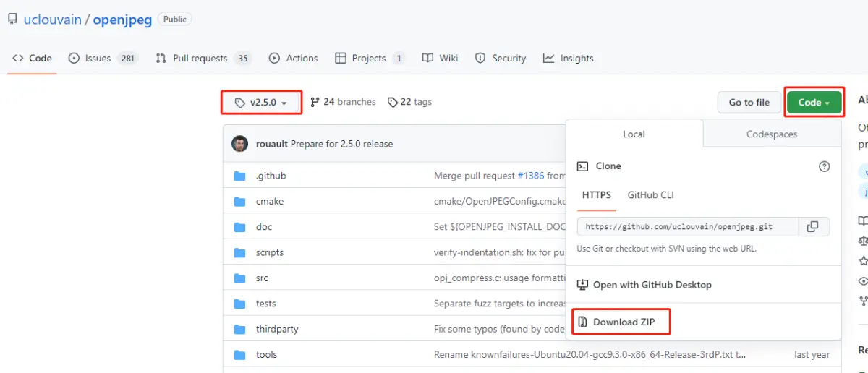Click the repository book icon beside uclouvain
This screenshot has width=868, height=373.
(12, 20)
